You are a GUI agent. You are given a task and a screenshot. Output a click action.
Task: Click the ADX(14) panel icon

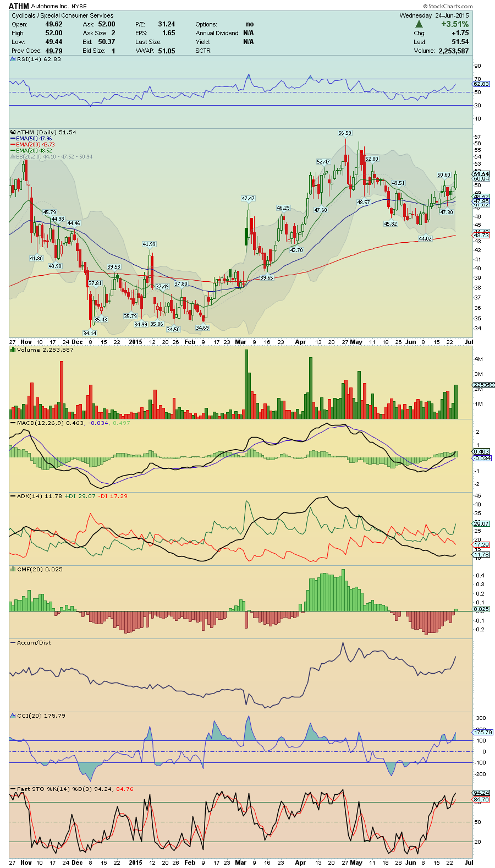(x=13, y=496)
